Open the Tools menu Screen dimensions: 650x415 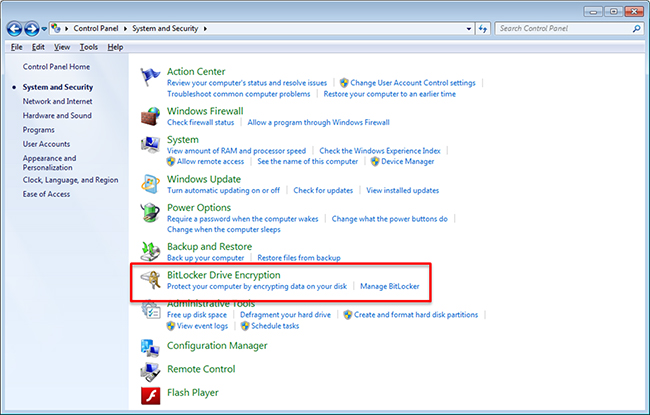pyautogui.click(x=89, y=47)
